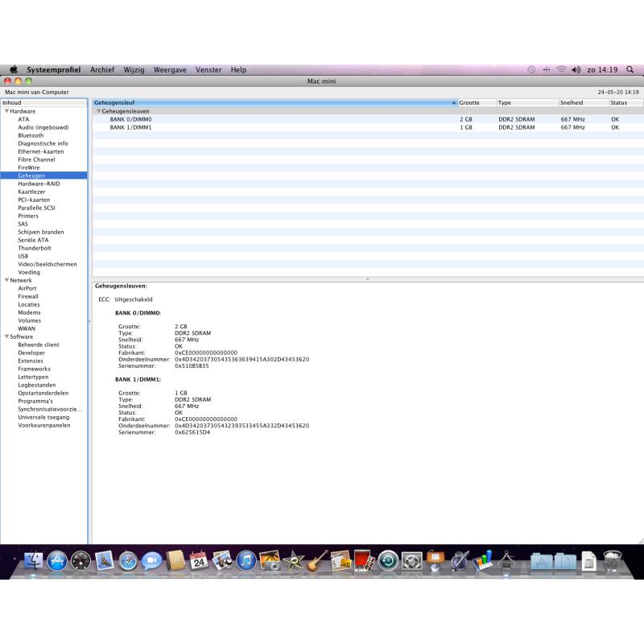Collapse the Hardware section triangle
This screenshot has width=644, height=644.
tap(6, 111)
